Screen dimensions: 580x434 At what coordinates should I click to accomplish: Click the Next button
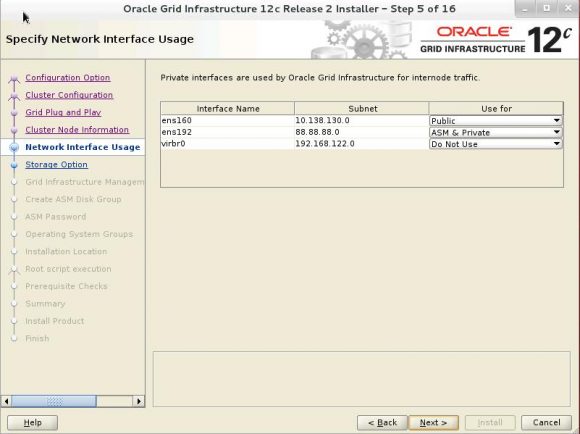434,423
